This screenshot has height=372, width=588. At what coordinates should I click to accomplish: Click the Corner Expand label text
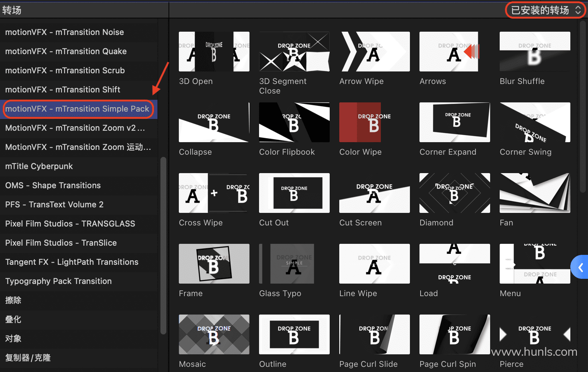[448, 152]
